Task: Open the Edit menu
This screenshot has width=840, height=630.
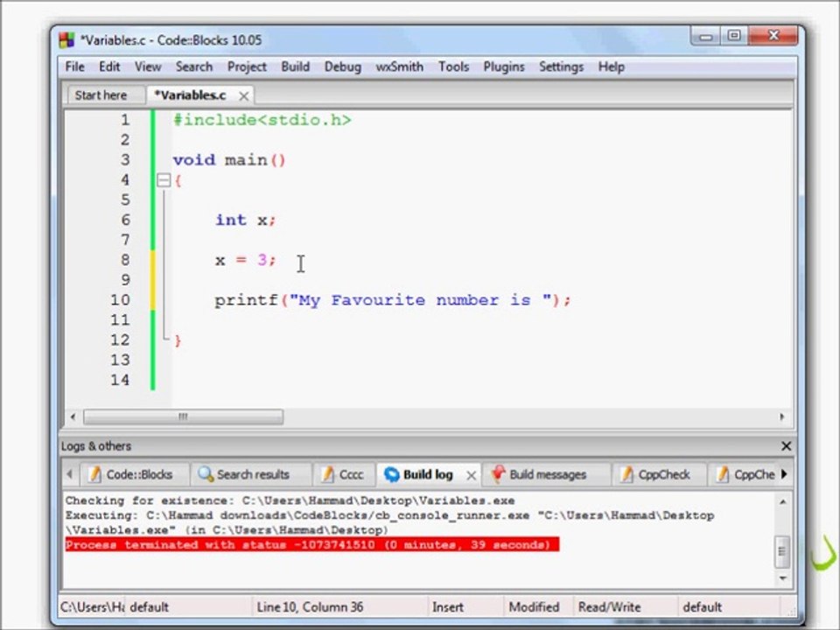Action: click(x=109, y=67)
